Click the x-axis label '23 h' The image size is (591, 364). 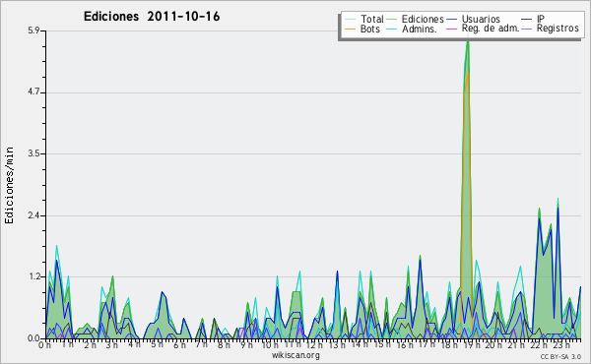(561, 344)
